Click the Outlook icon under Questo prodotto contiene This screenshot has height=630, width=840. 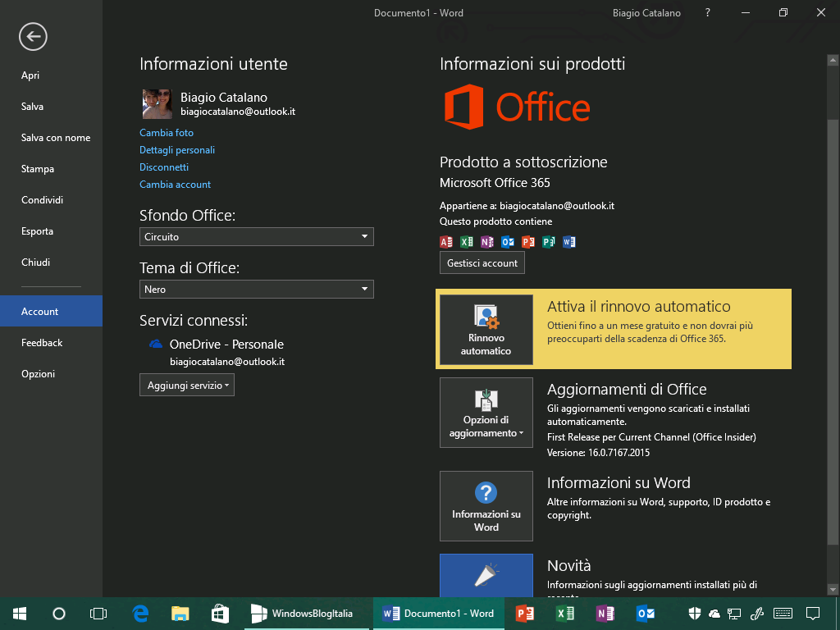[508, 242]
